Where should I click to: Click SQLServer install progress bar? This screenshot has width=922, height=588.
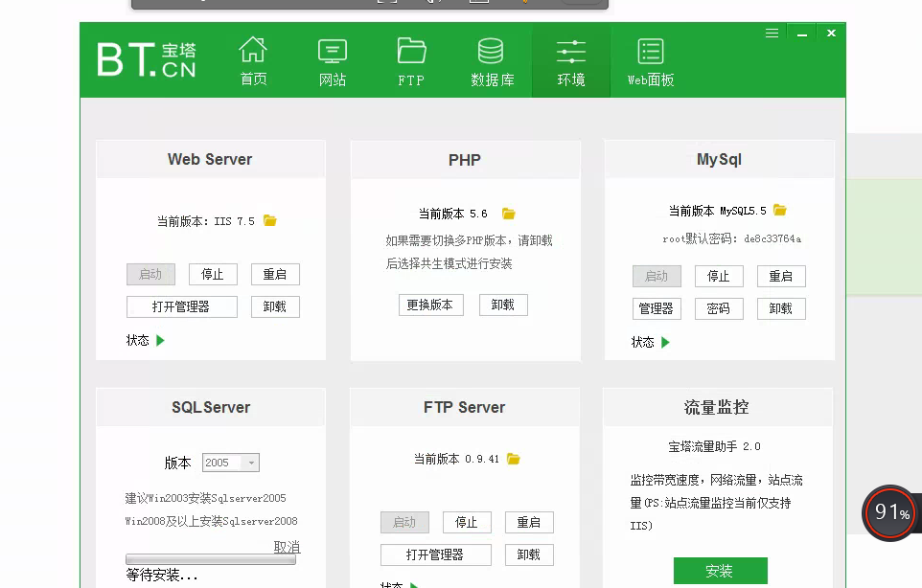(211, 559)
